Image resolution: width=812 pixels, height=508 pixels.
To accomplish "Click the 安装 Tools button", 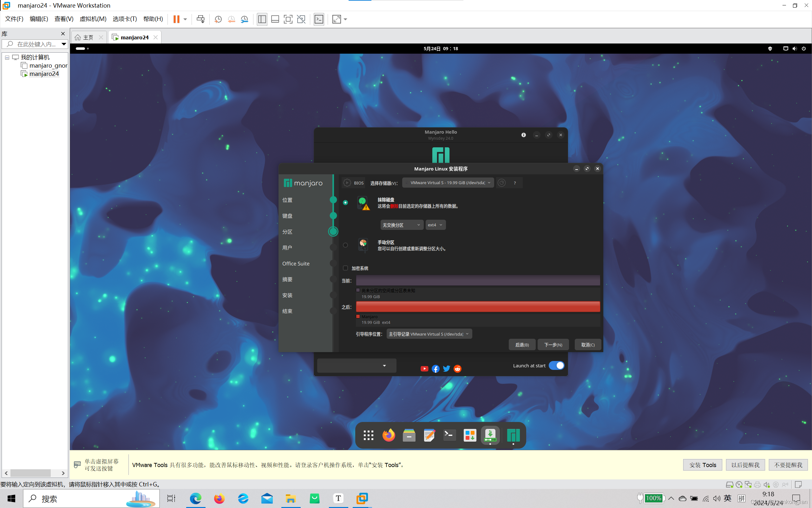I will (x=703, y=465).
